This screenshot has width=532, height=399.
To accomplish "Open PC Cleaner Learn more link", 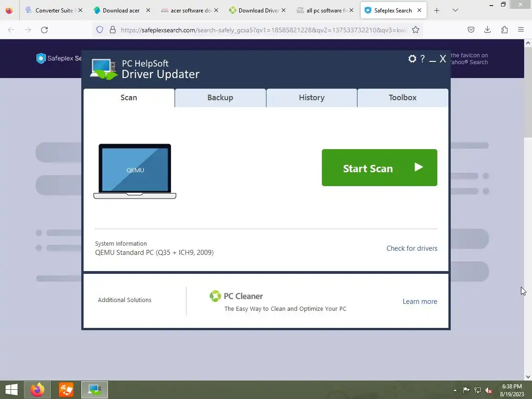I will [x=420, y=301].
